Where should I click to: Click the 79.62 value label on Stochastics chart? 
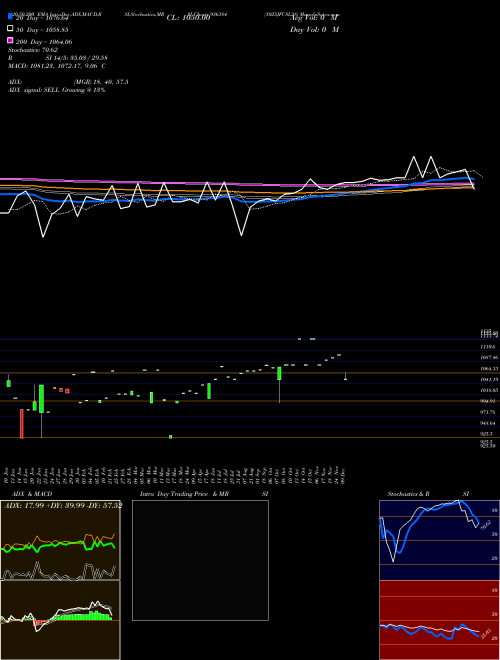[486, 525]
